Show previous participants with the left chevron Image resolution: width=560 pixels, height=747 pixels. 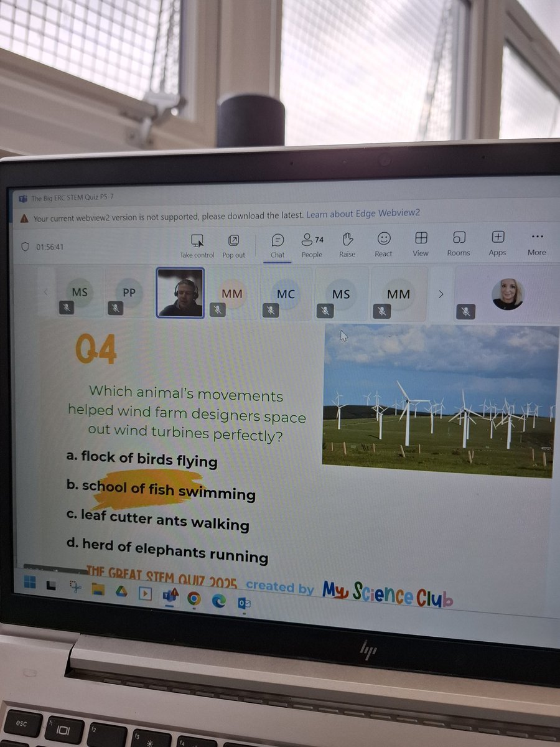coord(45,293)
